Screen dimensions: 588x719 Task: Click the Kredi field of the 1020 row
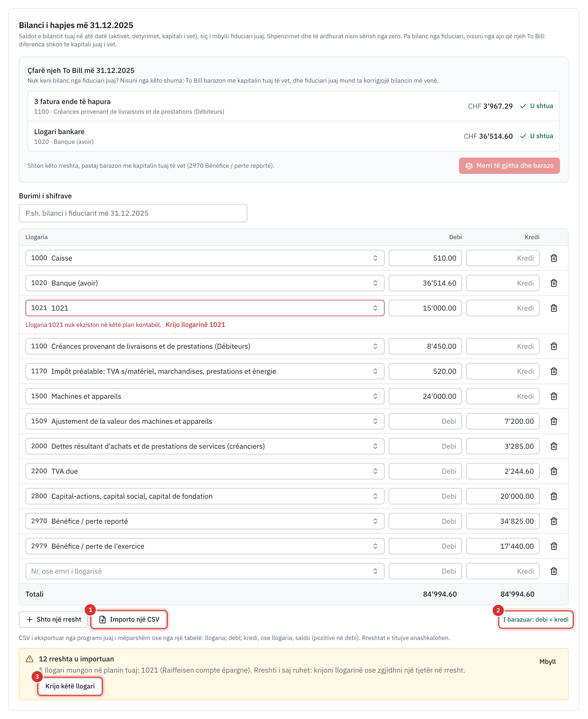[x=503, y=283]
